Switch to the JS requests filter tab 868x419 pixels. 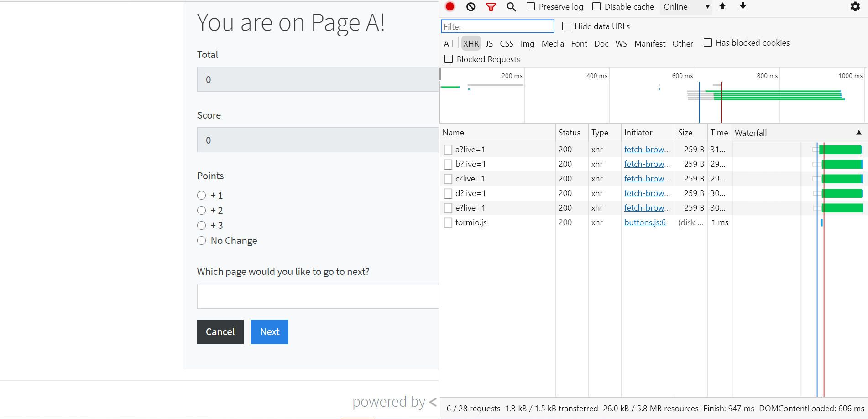489,43
